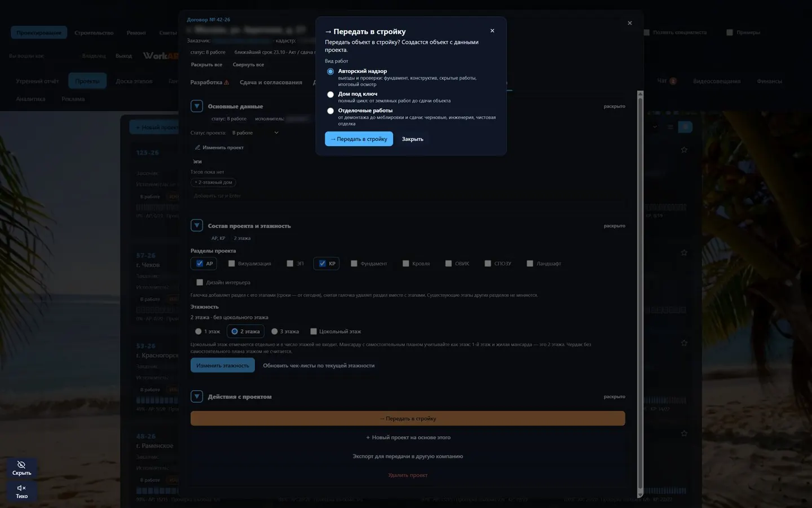Open the Разработка tab

(209, 82)
